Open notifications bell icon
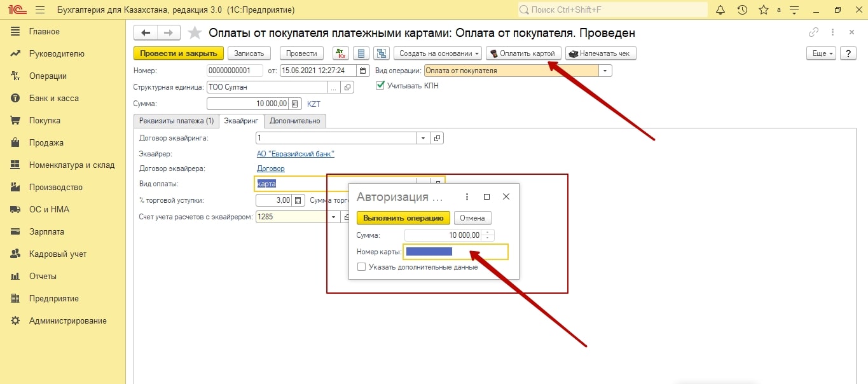This screenshot has width=868, height=384. coord(720,10)
